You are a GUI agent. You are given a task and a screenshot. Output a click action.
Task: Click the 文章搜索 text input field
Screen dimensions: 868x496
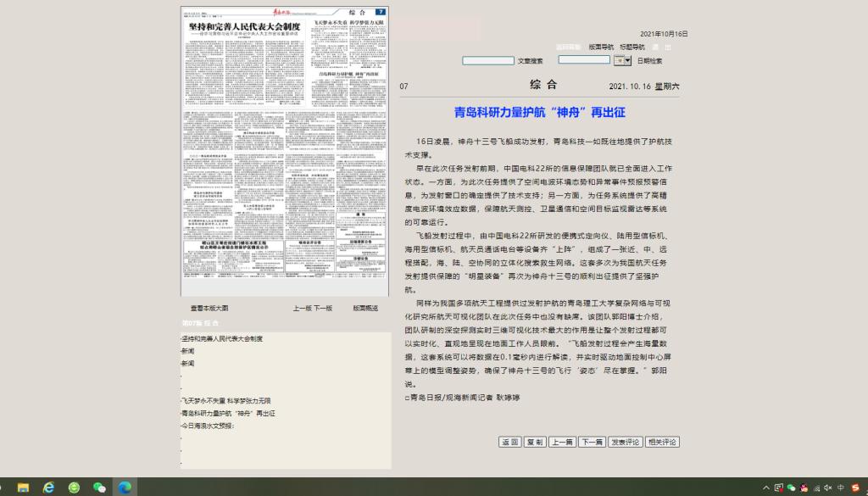coord(487,61)
